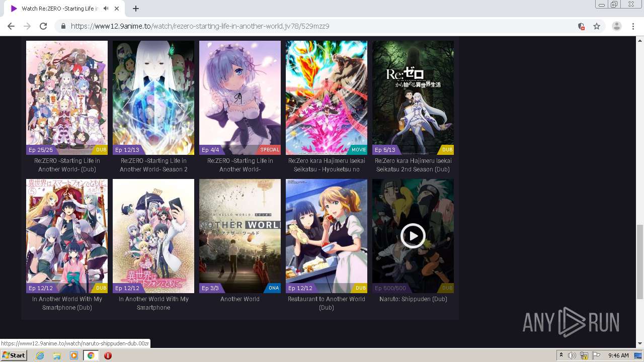
Task: Switch to Chrome in the taskbar
Action: coord(91,355)
